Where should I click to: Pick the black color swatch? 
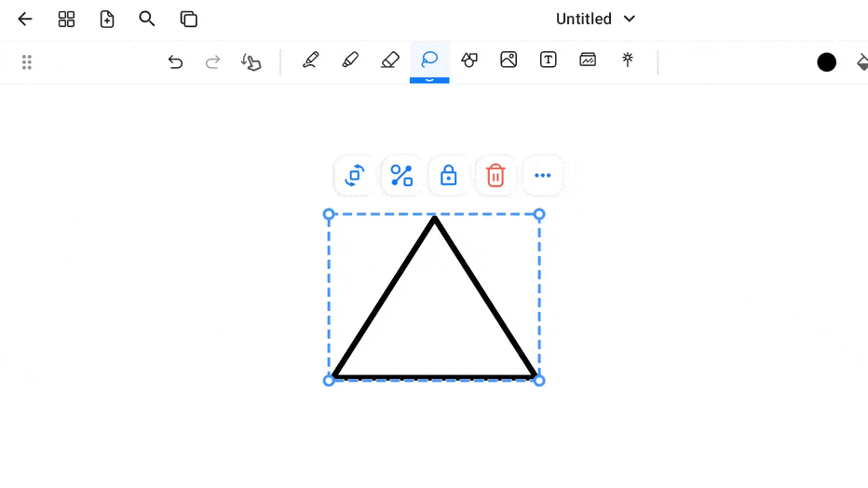coord(826,62)
